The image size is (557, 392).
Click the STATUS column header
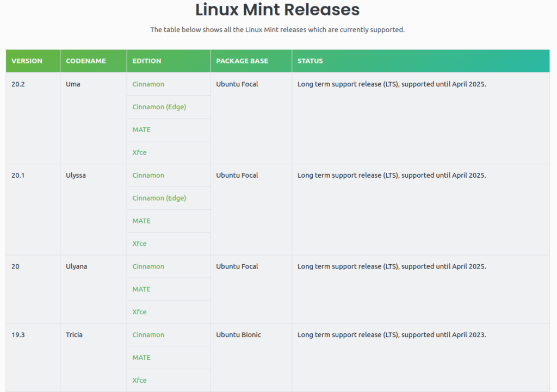[310, 61]
